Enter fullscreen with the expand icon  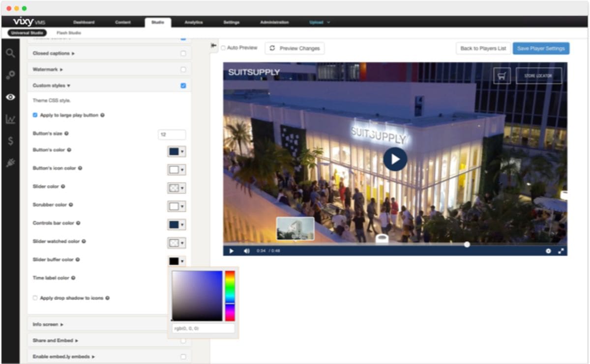click(x=561, y=251)
